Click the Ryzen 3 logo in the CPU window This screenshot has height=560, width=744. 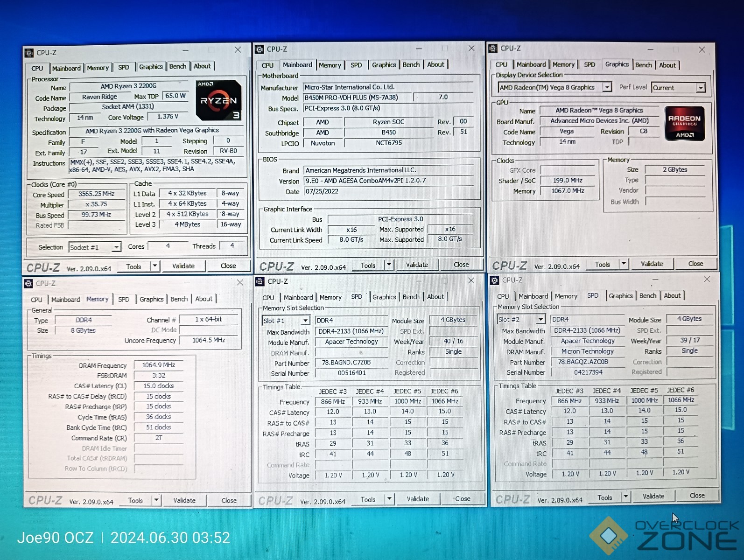tap(218, 100)
